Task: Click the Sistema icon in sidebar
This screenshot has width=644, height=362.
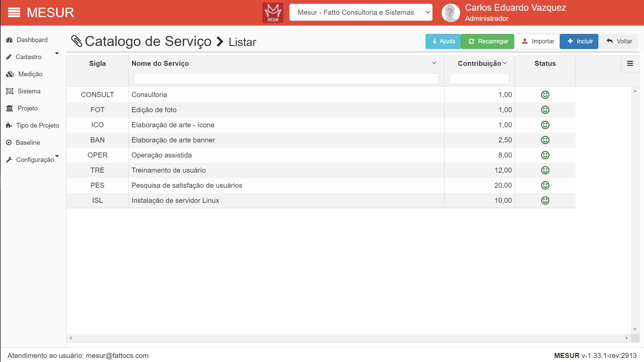Action: tap(10, 91)
